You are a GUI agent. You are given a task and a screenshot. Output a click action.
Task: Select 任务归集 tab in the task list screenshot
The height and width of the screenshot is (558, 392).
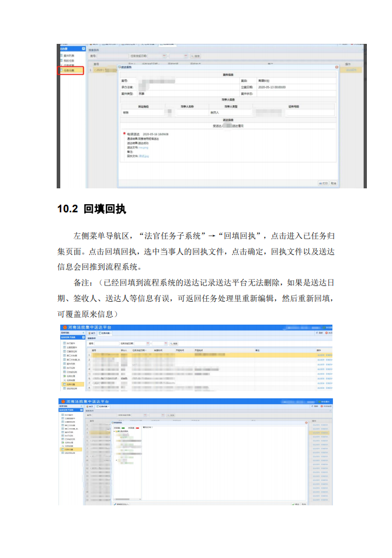[x=105, y=333]
